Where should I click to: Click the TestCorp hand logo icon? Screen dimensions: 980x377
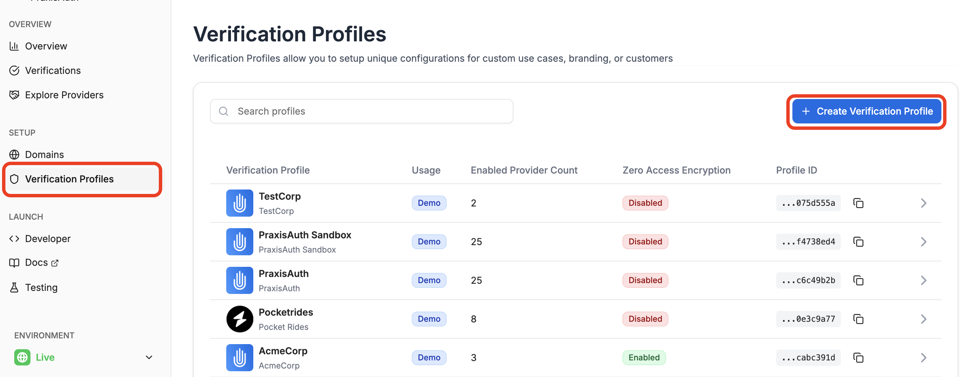coord(239,203)
